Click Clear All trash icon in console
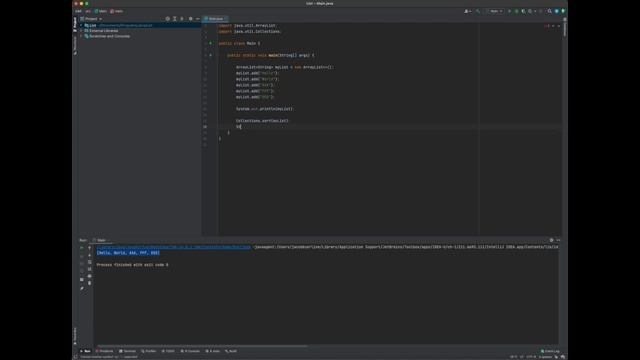This screenshot has height=360, width=640. tap(90, 283)
